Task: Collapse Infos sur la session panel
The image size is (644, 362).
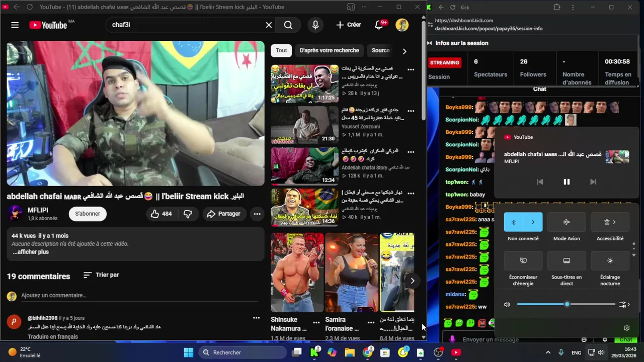Action: tap(431, 43)
